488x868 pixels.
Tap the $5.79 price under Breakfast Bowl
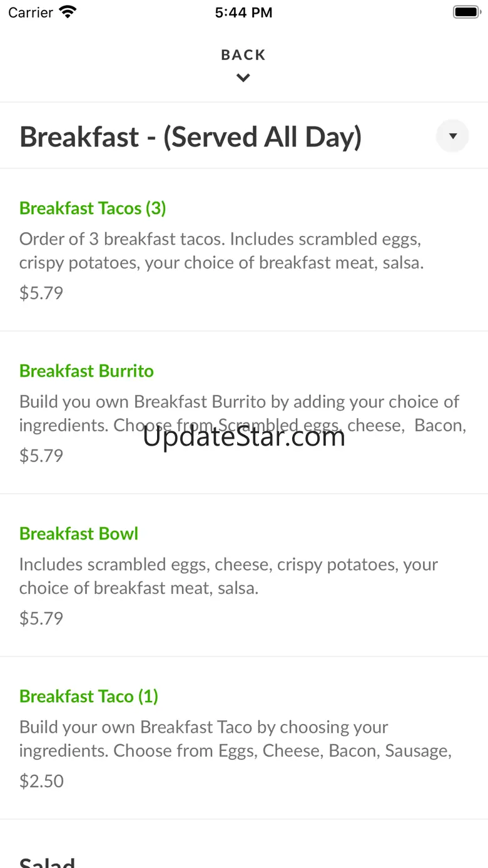pos(41,618)
